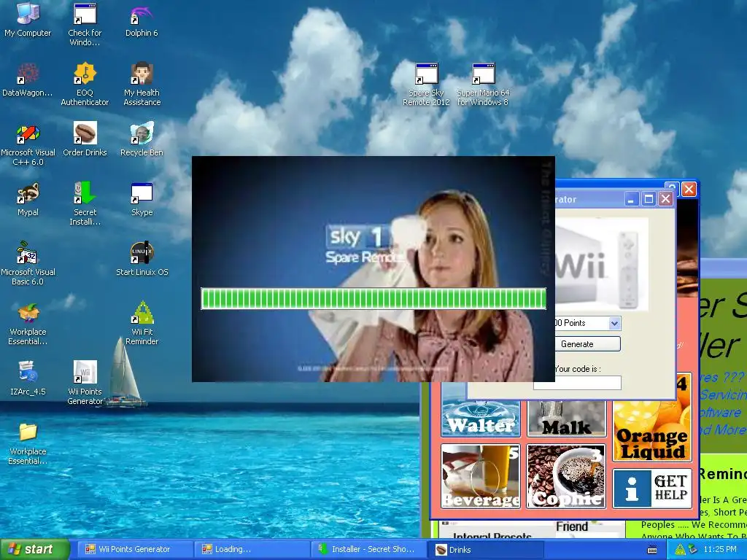Launch EOQ Authenticator icon
The height and width of the screenshot is (560, 747).
pos(85,84)
